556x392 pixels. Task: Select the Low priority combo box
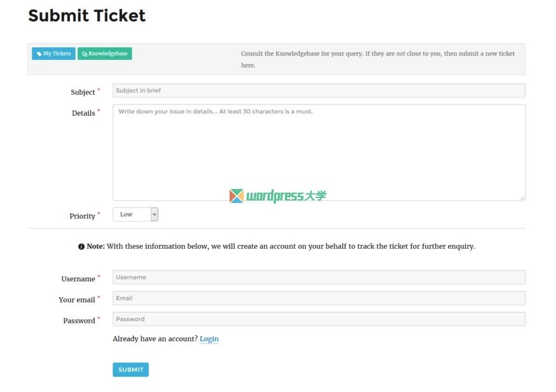tap(136, 214)
